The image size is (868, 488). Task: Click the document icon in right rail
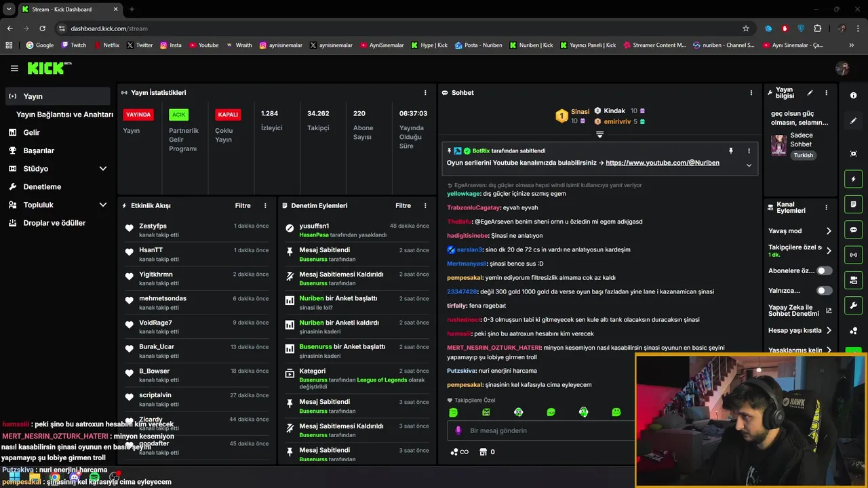pyautogui.click(x=853, y=204)
